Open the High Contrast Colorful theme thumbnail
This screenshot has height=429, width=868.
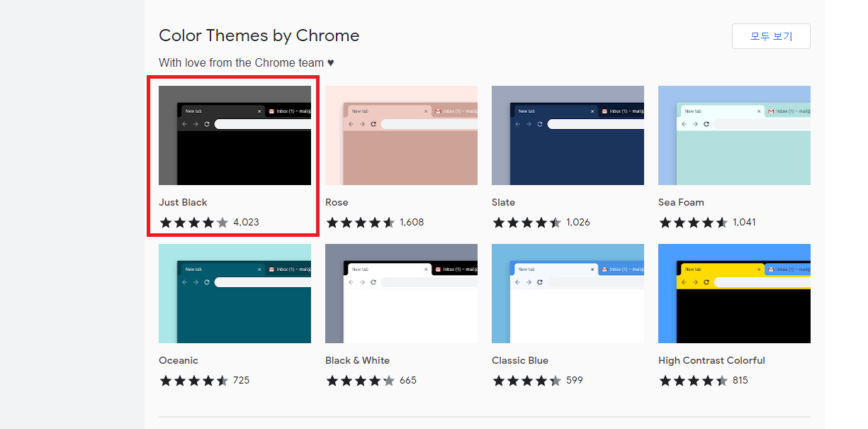734,294
